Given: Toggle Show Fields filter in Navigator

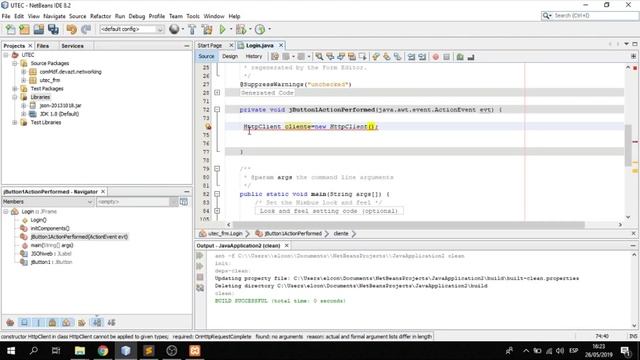Looking at the screenshot, I should [x=24, y=322].
